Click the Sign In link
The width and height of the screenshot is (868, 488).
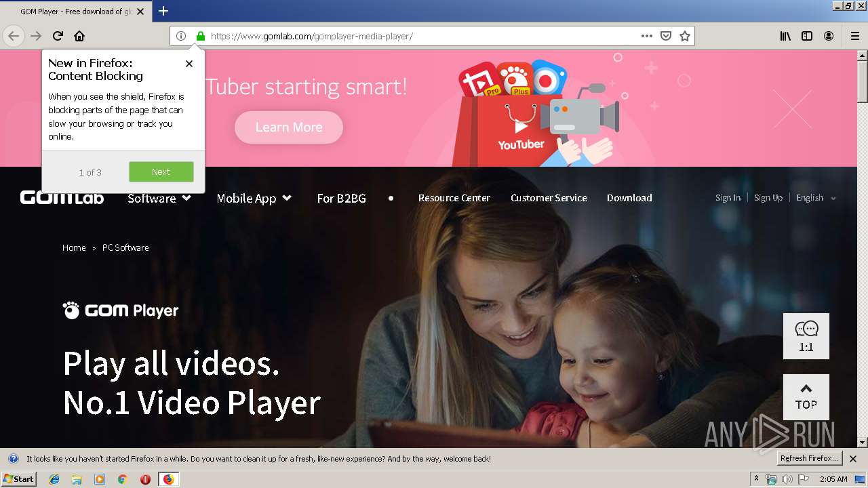[728, 198]
